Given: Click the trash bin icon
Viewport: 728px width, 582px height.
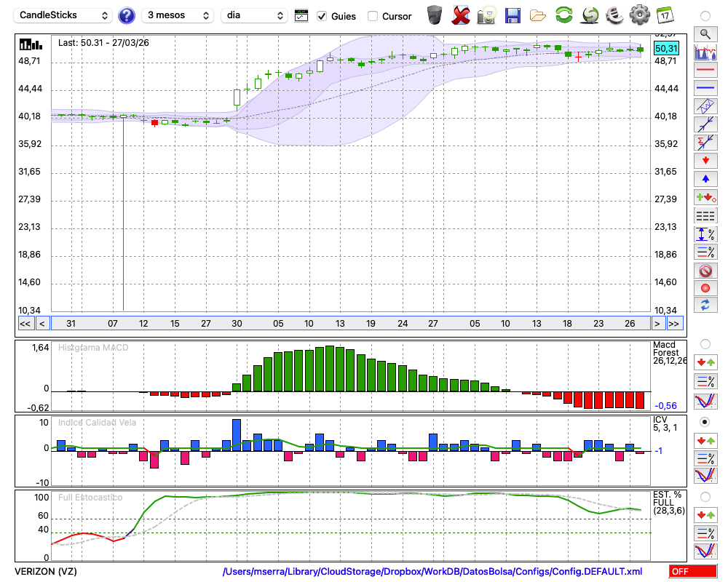Looking at the screenshot, I should [x=435, y=15].
